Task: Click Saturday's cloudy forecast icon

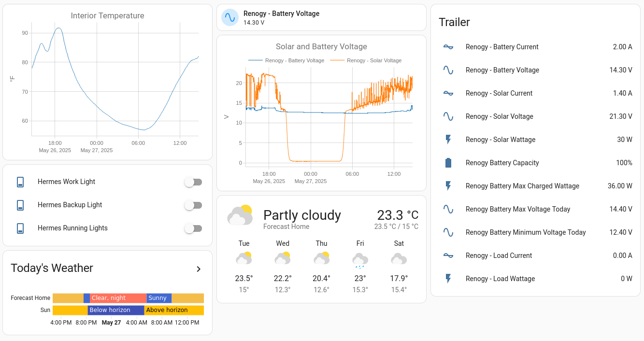Action: pyautogui.click(x=399, y=258)
